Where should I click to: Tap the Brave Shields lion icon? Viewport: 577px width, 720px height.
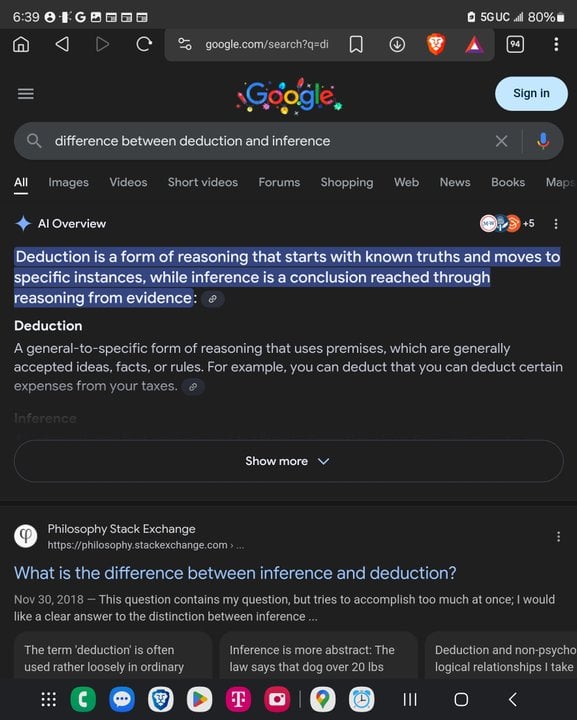click(x=436, y=45)
